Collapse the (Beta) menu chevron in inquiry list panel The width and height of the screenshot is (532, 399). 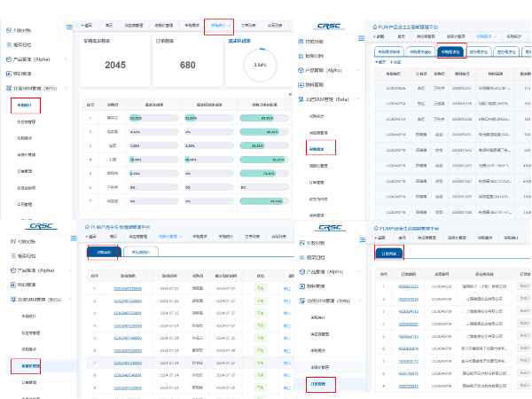point(70,300)
